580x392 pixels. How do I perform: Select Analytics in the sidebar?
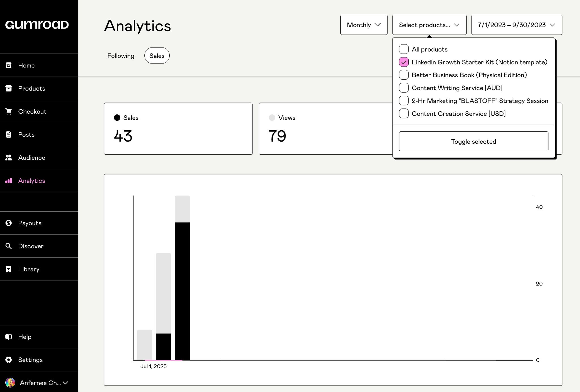(39, 181)
